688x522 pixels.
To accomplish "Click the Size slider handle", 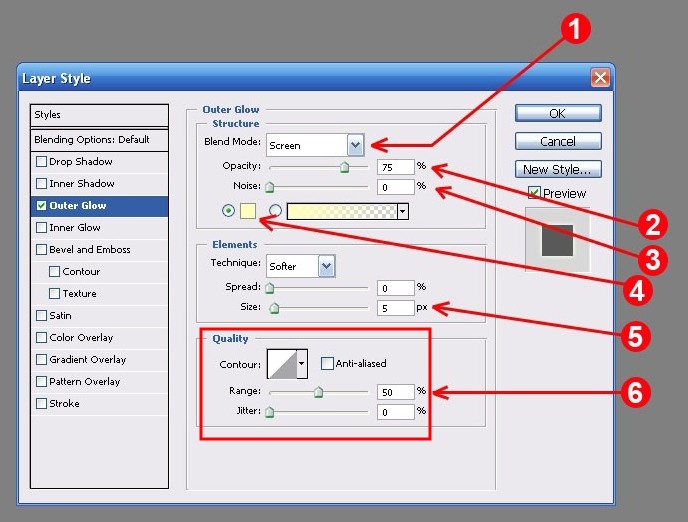I will point(274,308).
